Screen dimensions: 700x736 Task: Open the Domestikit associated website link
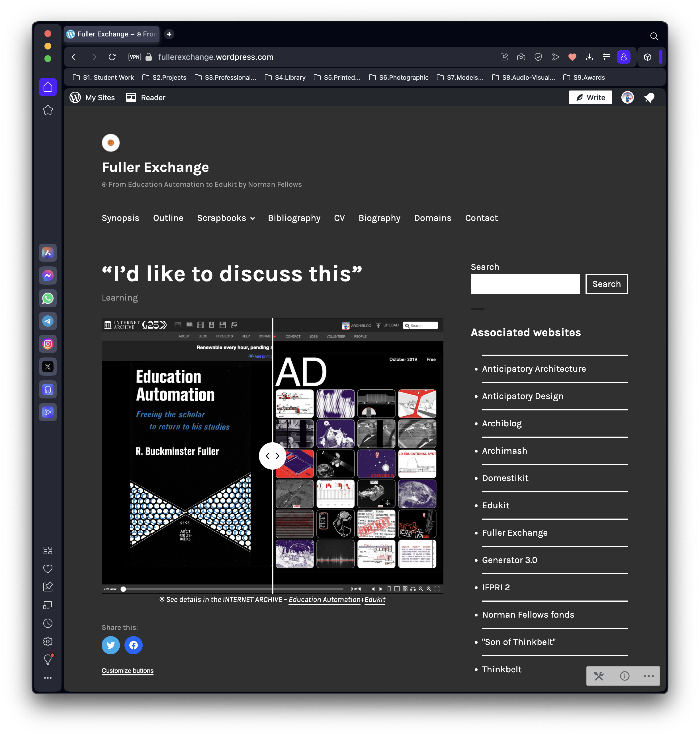(505, 478)
